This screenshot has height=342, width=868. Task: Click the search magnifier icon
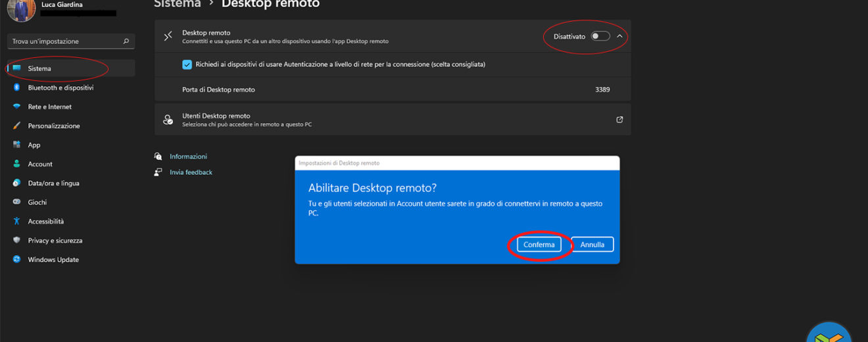pos(126,41)
